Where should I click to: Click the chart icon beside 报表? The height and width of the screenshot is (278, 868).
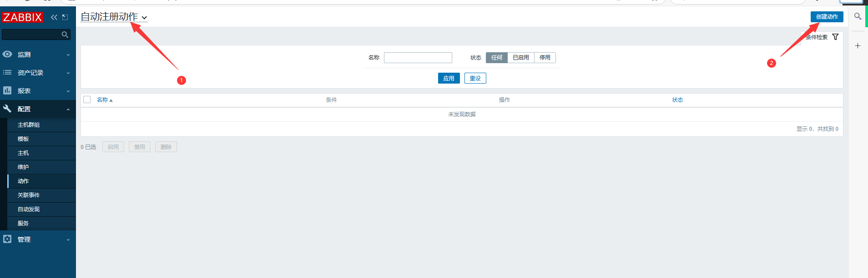[7, 90]
